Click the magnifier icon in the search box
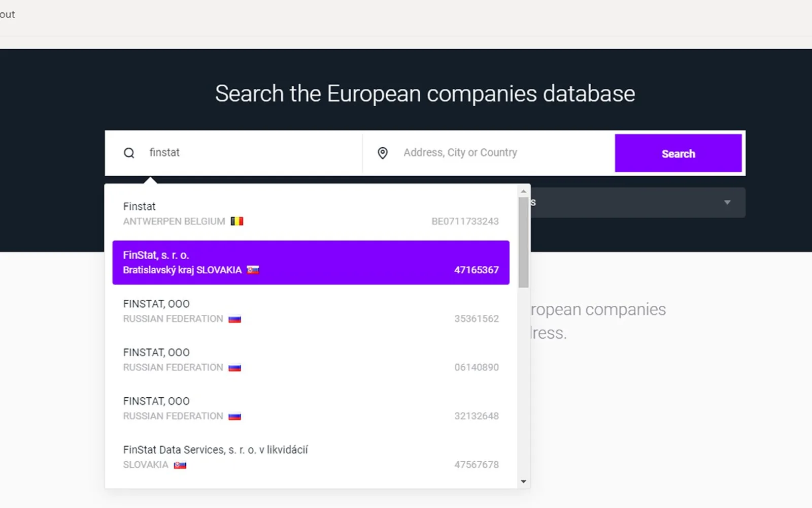The width and height of the screenshot is (812, 508). coord(129,153)
